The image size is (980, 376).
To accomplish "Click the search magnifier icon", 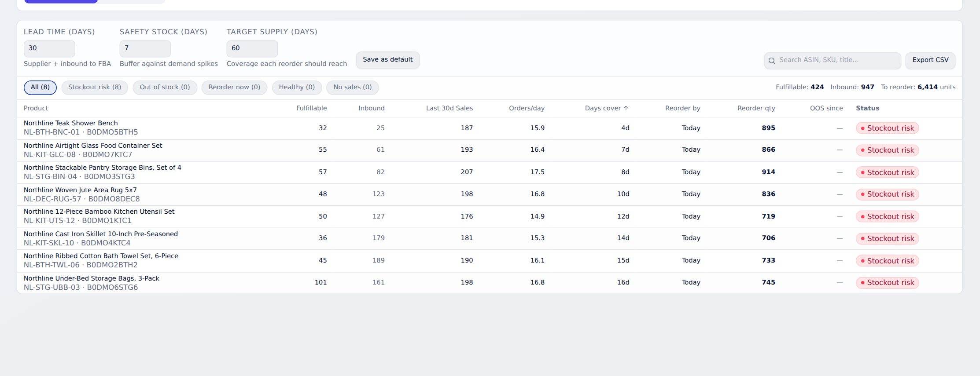I will click(x=771, y=61).
